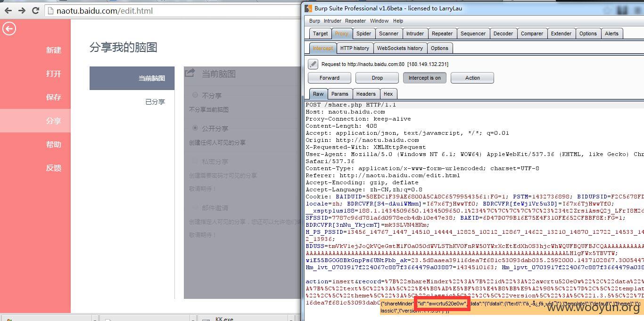The image size is (644, 321).
Task: Click the Origin: http://naotu.baidu.com line
Action: coord(362,140)
